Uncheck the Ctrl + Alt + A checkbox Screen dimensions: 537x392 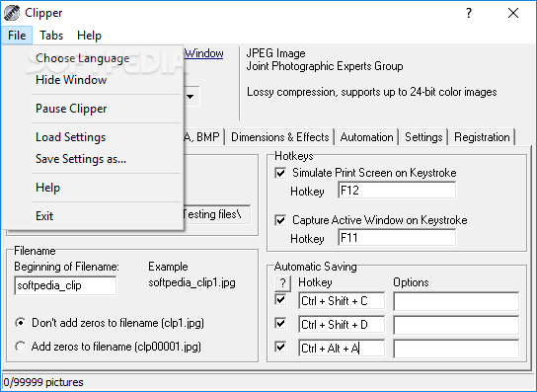pyautogui.click(x=280, y=348)
